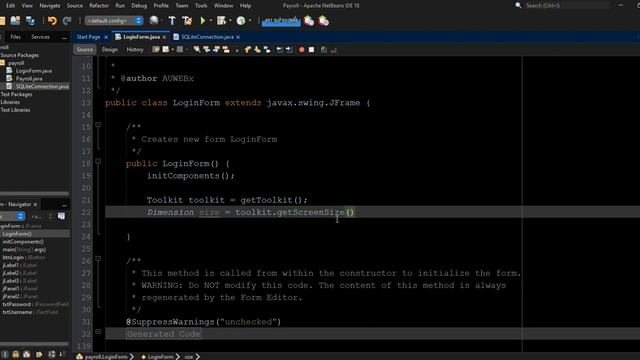Click the globe browser icon in toolbar
The image size is (640, 360).
click(153, 20)
